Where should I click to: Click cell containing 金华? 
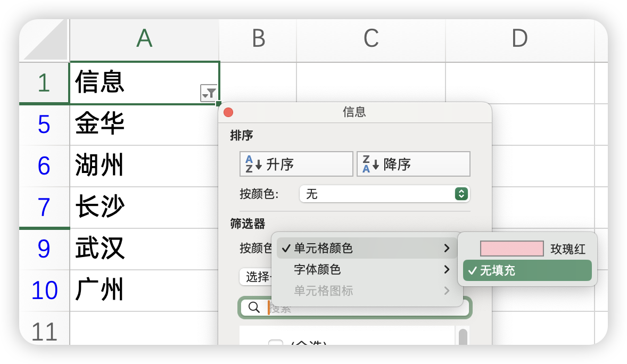coord(144,125)
